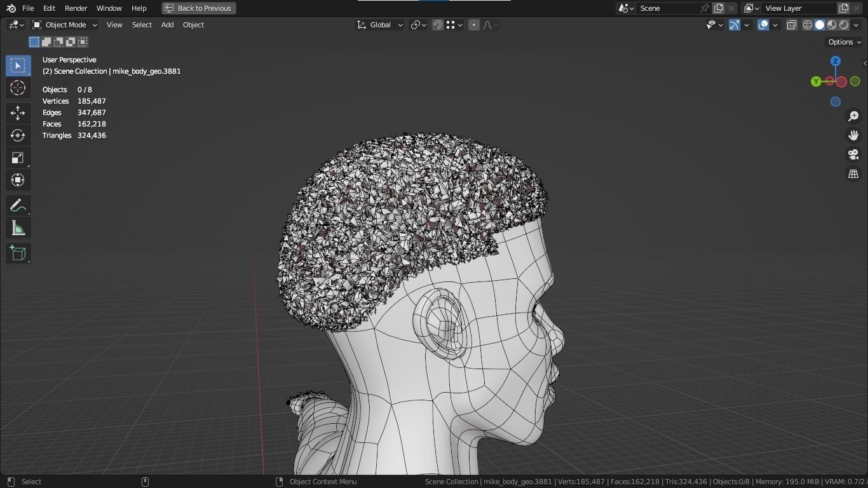Open overlay options dropdown arrow
868x488 pixels.
point(775,25)
